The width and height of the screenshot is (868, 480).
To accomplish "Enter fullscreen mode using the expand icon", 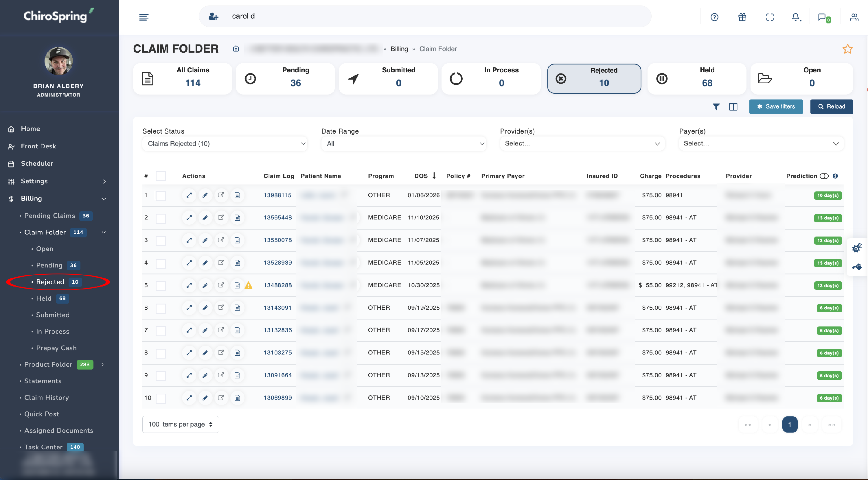I will (770, 17).
